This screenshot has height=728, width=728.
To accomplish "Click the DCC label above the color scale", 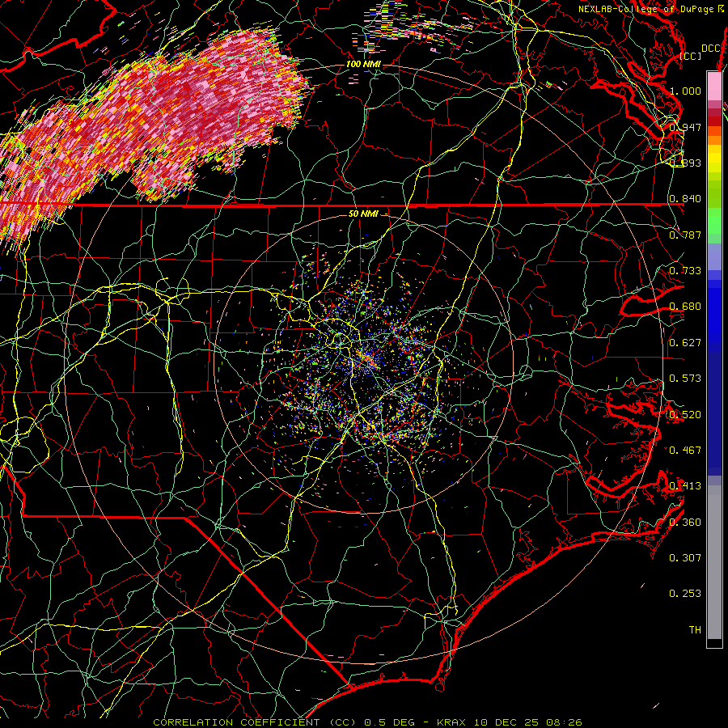I will [710, 49].
